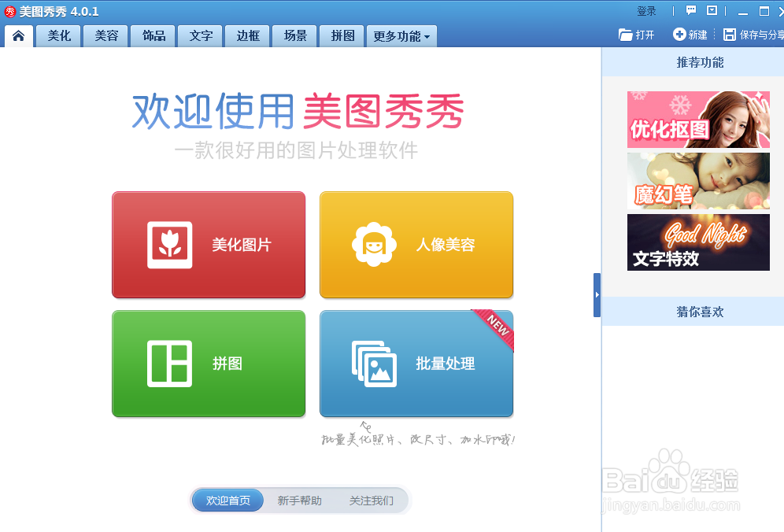Click the collage layout icon in green tile

pos(169,364)
